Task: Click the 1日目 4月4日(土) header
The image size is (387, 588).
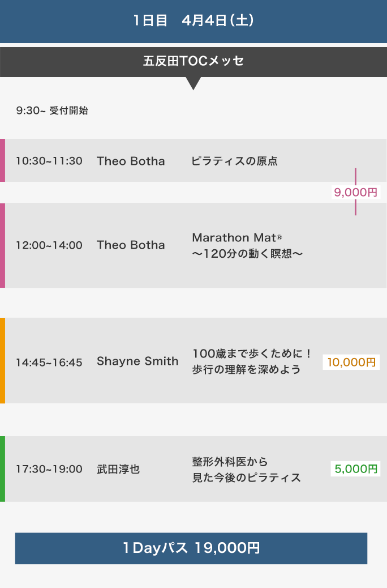Action: (x=193, y=21)
